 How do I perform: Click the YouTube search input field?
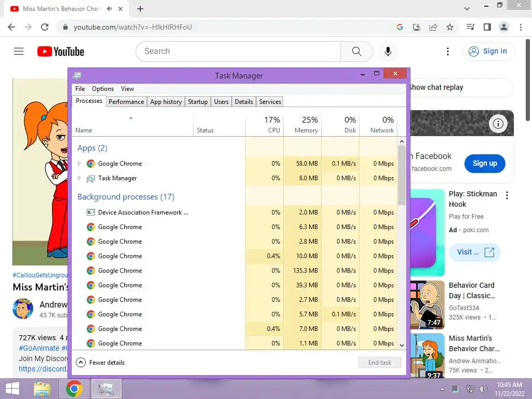tap(238, 51)
